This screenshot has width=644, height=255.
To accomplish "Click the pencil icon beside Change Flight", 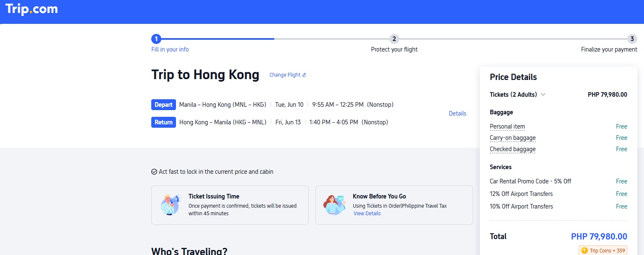I will (x=304, y=75).
